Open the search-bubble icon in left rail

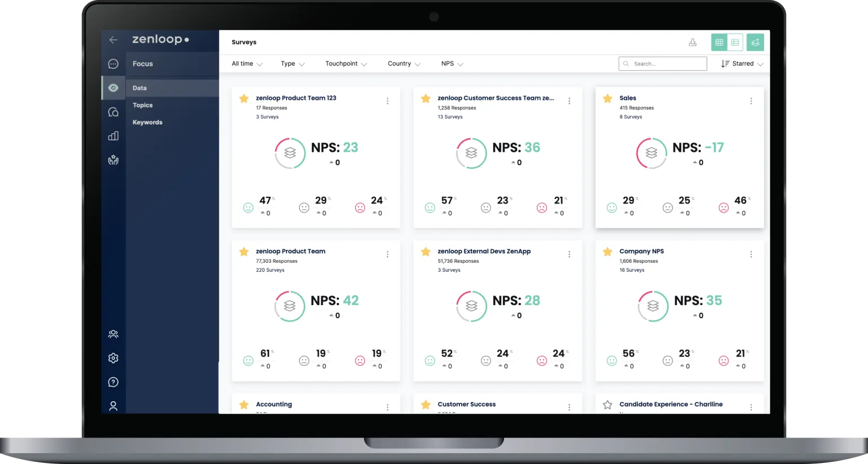click(x=113, y=112)
